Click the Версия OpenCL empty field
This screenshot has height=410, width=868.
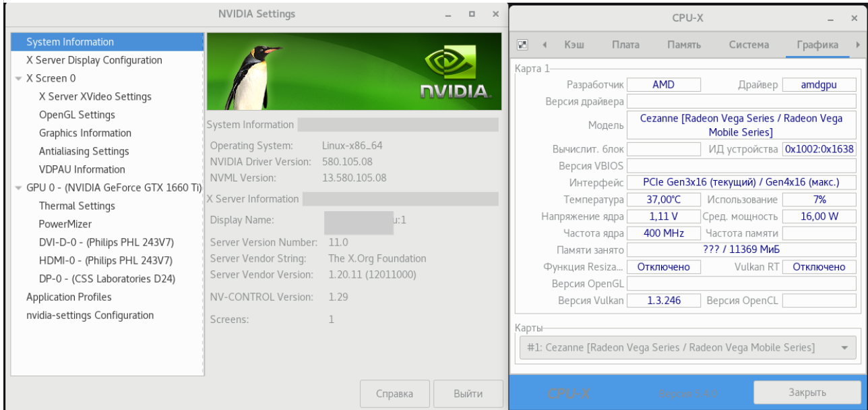point(818,301)
